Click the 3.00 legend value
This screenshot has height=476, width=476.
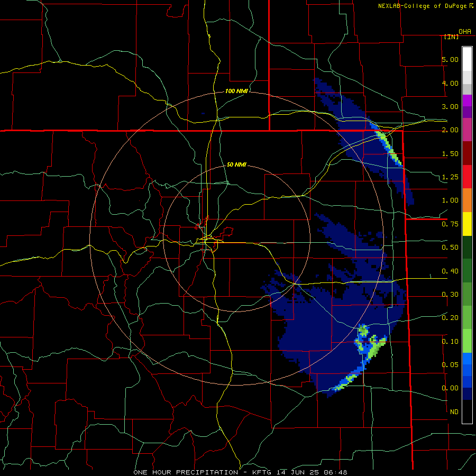click(x=450, y=106)
